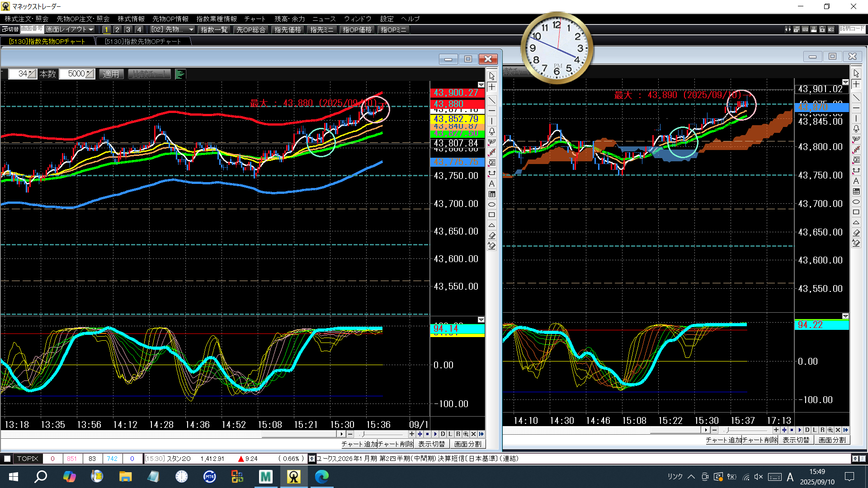Pick the rectangle drawing tool in right chart
868x488 pixels.
point(856,212)
